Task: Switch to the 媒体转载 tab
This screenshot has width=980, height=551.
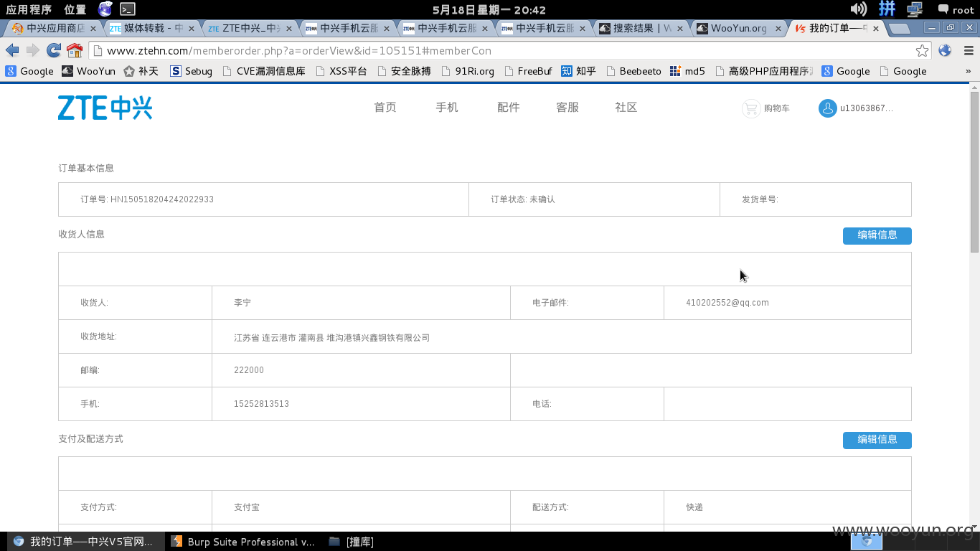Action: pos(151,29)
